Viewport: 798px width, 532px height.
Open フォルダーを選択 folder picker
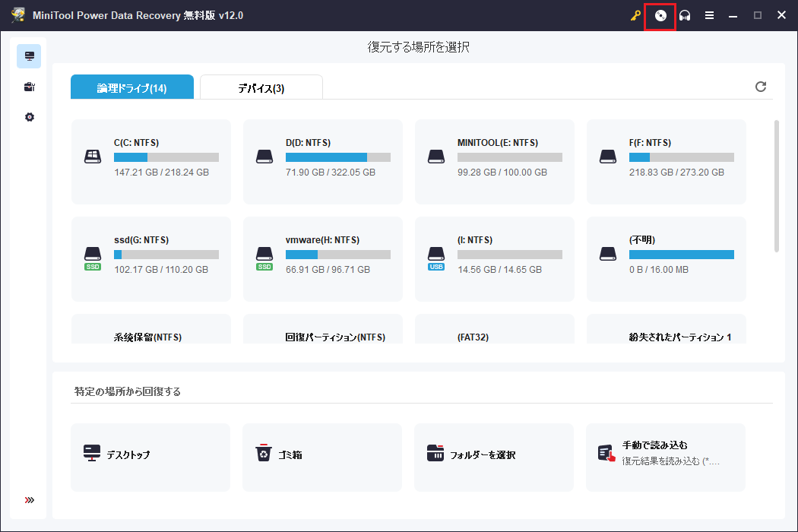[494, 458]
